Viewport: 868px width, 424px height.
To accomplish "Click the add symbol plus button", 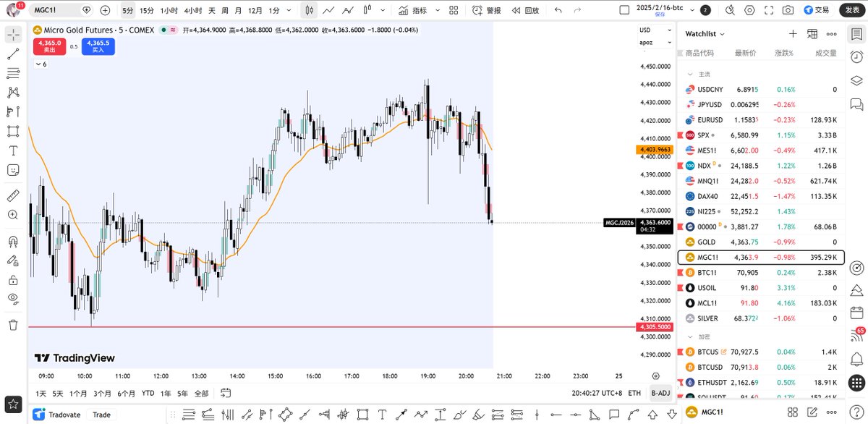I will (106, 10).
